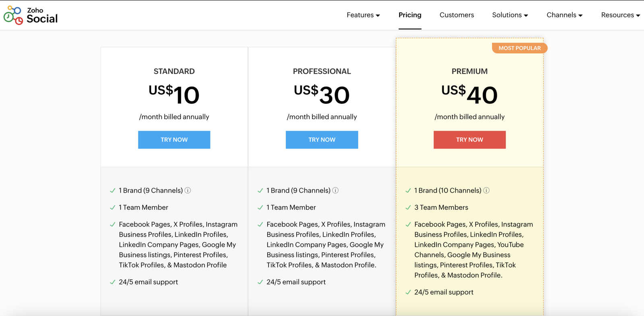Click info icon beside Premium 10 Channels
644x316 pixels.
486,191
